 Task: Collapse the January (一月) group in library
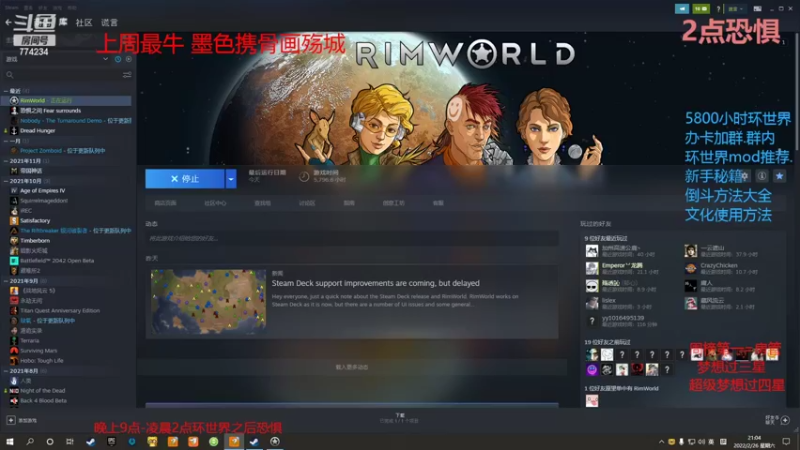tap(6, 141)
